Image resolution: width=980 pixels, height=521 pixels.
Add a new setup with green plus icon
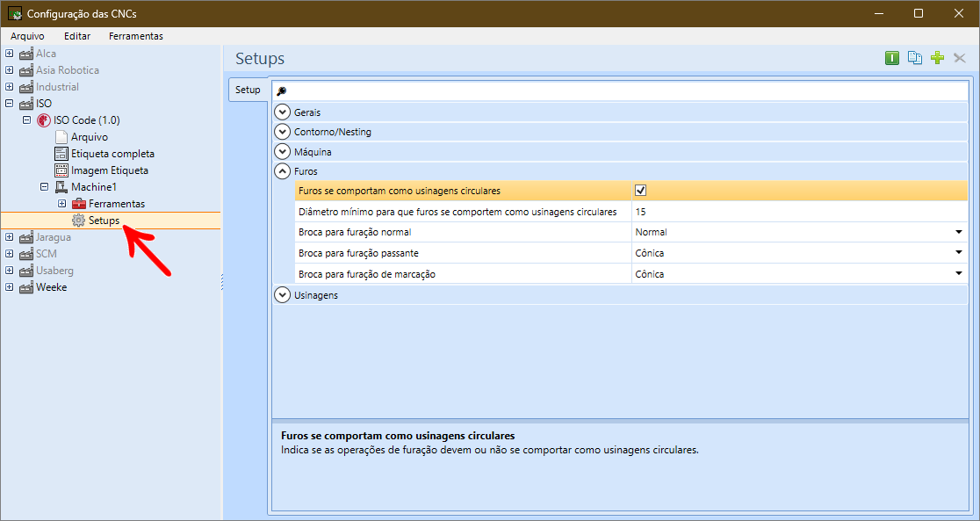point(937,58)
